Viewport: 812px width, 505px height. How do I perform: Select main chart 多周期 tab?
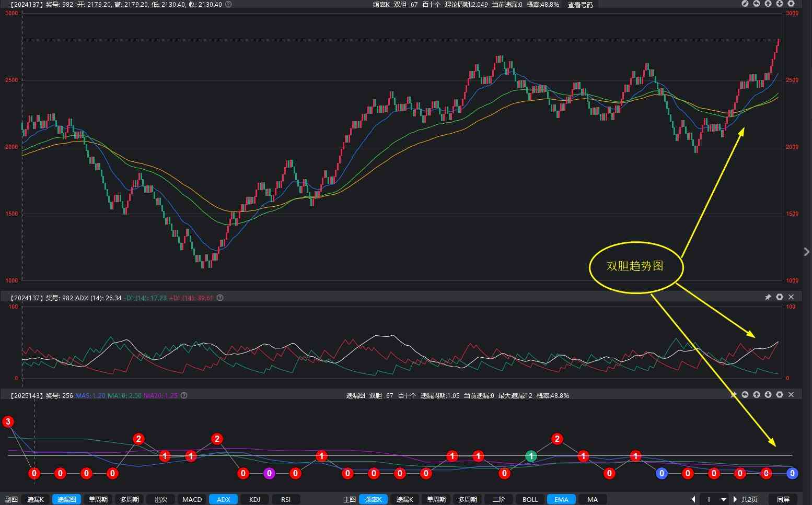click(x=468, y=500)
